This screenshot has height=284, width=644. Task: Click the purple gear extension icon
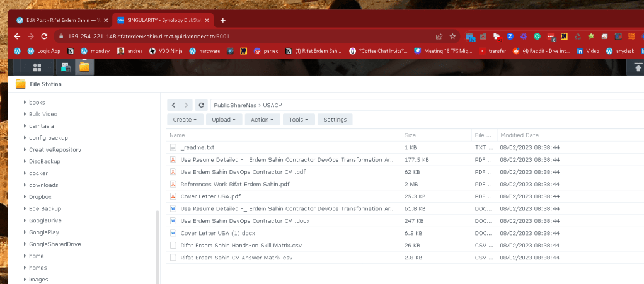523,36
